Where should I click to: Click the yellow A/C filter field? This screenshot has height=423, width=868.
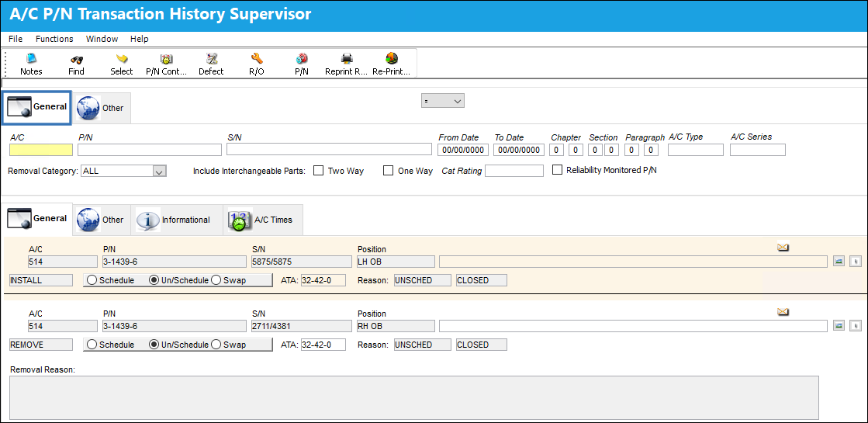point(41,150)
